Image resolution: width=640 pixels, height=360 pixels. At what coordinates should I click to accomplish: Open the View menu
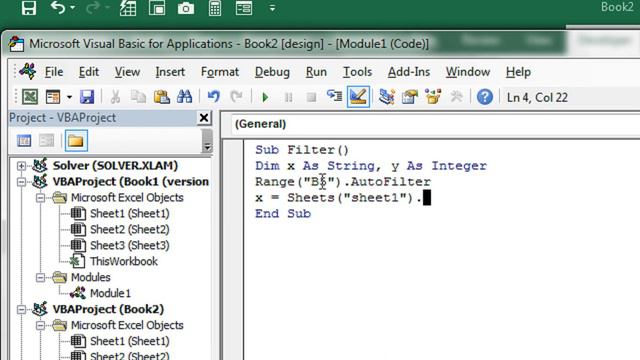(x=127, y=72)
